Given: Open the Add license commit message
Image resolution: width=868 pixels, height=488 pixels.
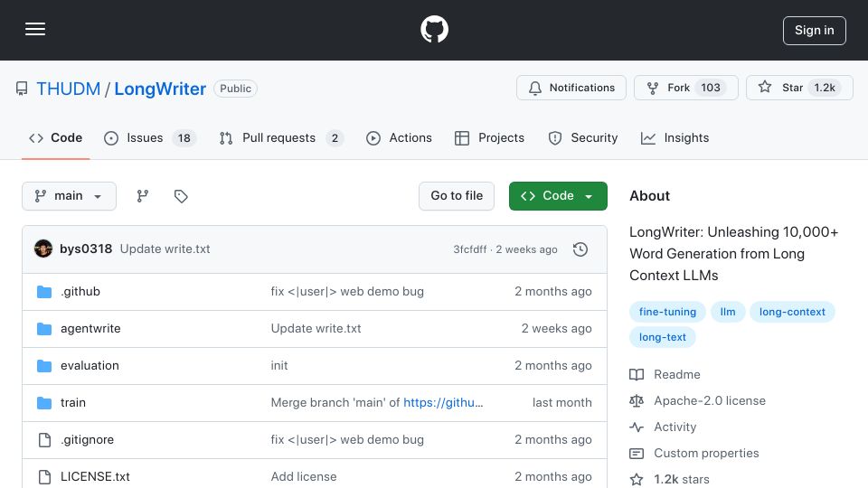Looking at the screenshot, I should (x=304, y=477).
